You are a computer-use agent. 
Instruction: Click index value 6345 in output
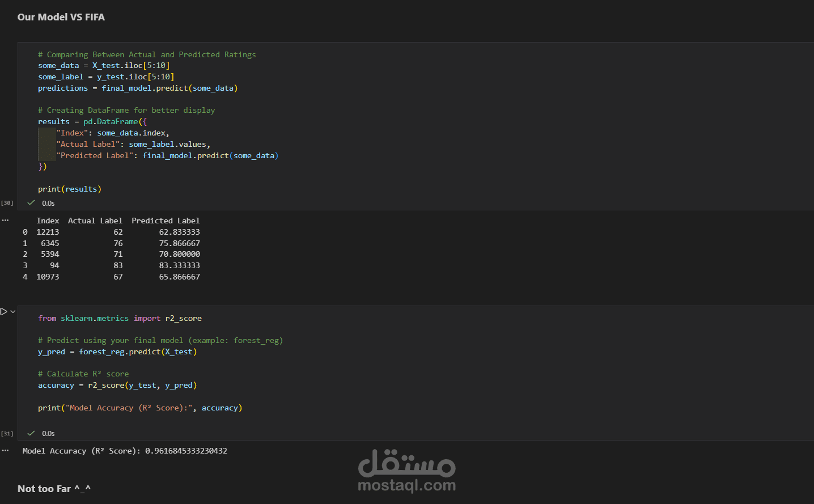[50, 243]
